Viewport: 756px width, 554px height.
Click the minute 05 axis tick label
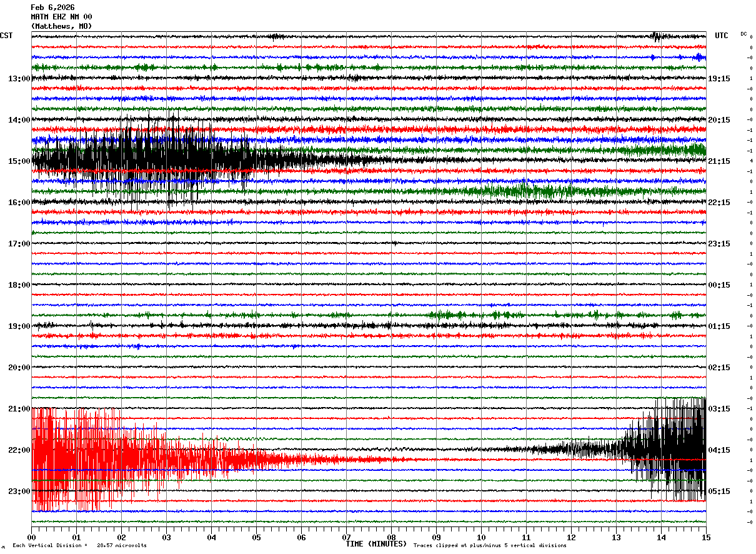click(256, 538)
